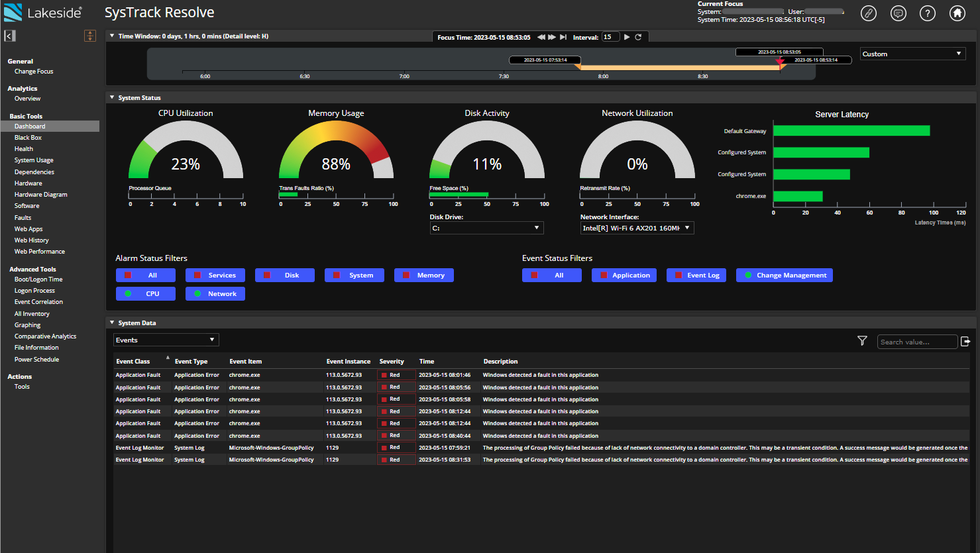This screenshot has height=553, width=980.
Task: Click the orange expand/collapse all sidebar icon
Action: (90, 36)
